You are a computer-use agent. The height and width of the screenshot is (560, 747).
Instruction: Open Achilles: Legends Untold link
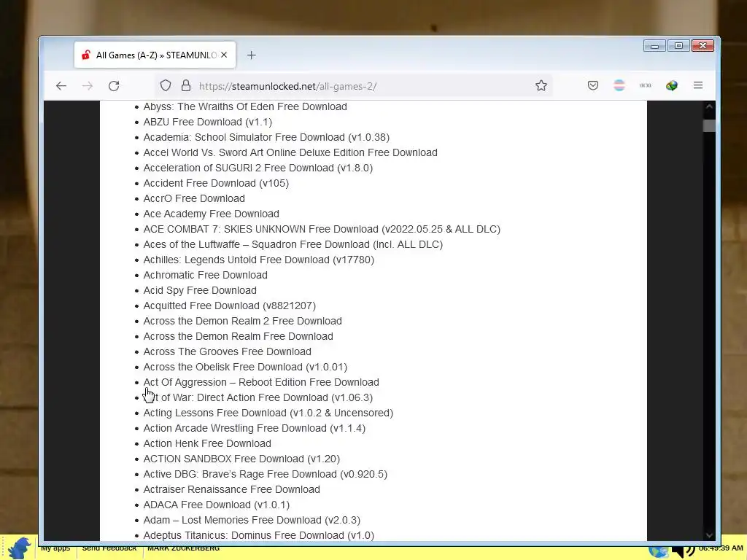[x=259, y=260]
